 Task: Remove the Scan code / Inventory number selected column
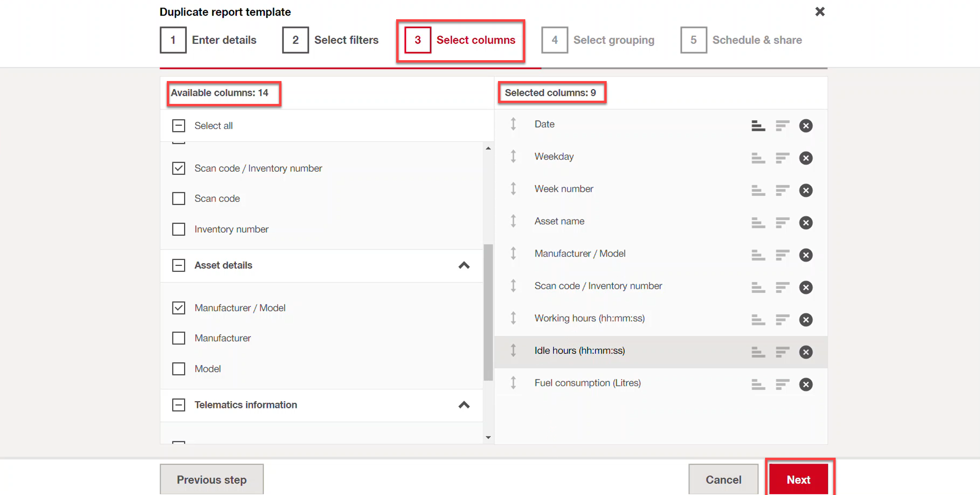[x=806, y=287]
